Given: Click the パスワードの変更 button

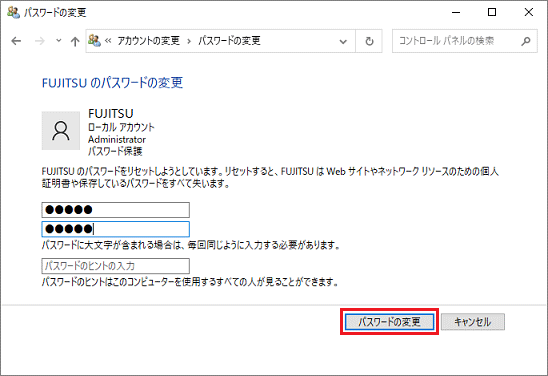Looking at the screenshot, I should coord(389,321).
